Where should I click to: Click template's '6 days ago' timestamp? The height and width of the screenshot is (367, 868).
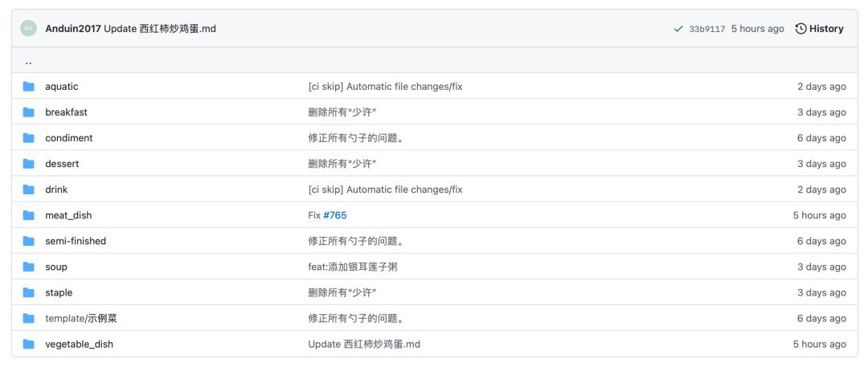[821, 318]
